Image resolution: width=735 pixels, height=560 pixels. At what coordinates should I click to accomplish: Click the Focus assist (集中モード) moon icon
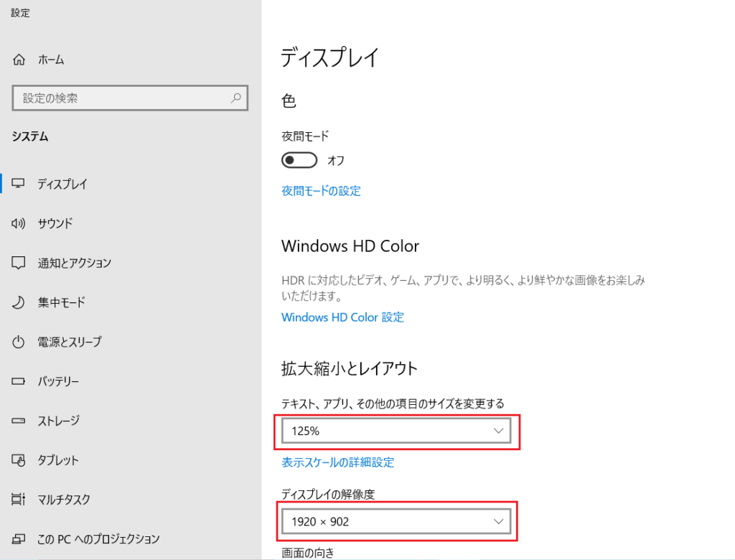19,302
